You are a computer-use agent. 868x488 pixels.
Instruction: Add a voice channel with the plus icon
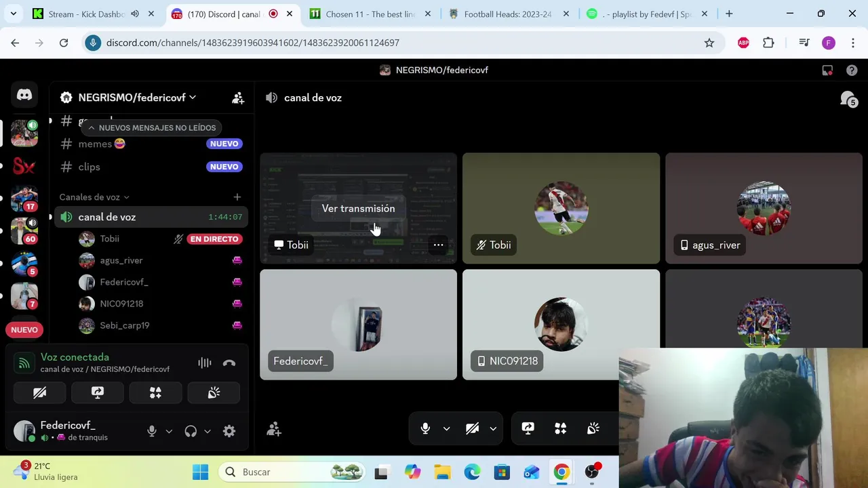click(237, 197)
